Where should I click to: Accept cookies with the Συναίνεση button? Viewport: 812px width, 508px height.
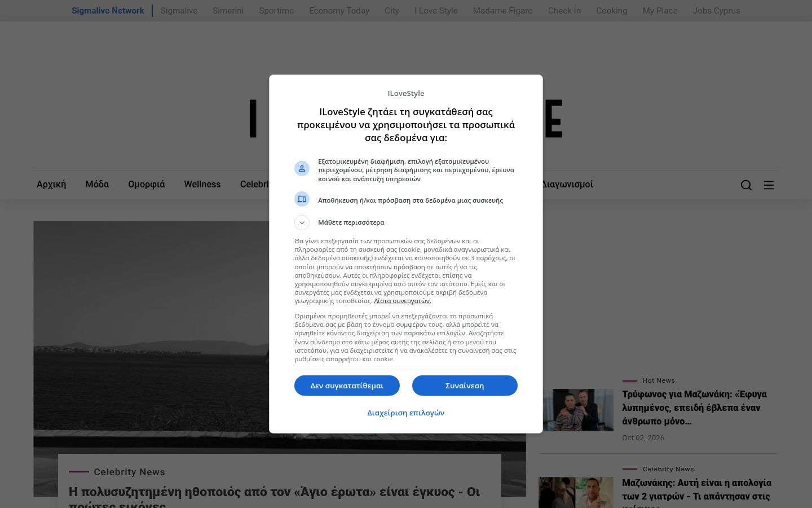465,386
